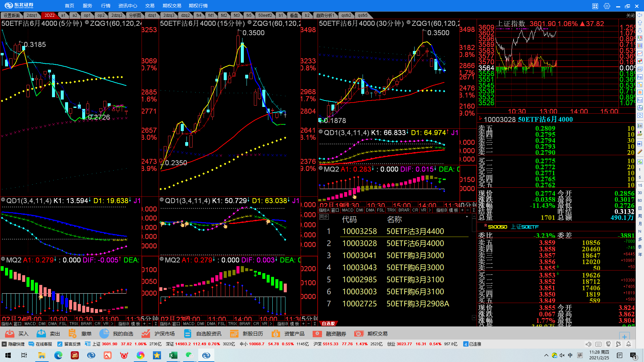The height and width of the screenshot is (362, 644).
Task: Click MACD indicator in 15分钟 chart
Action: tap(189, 324)
